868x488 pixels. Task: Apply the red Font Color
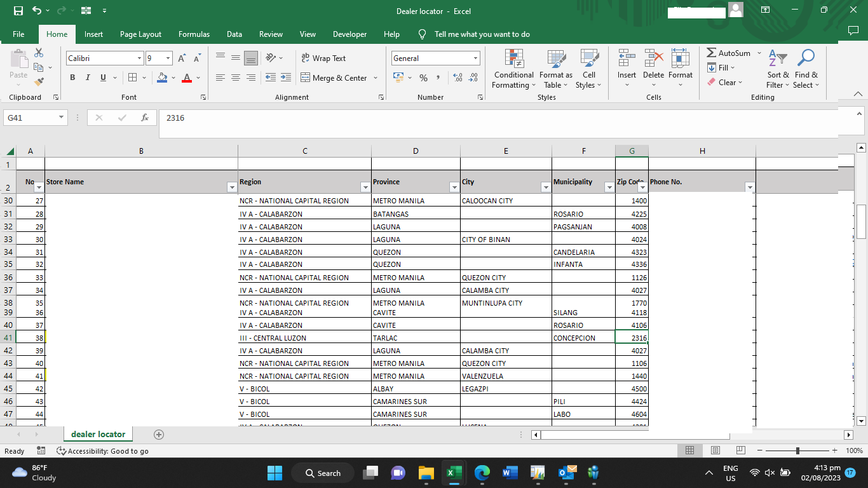[x=187, y=78]
